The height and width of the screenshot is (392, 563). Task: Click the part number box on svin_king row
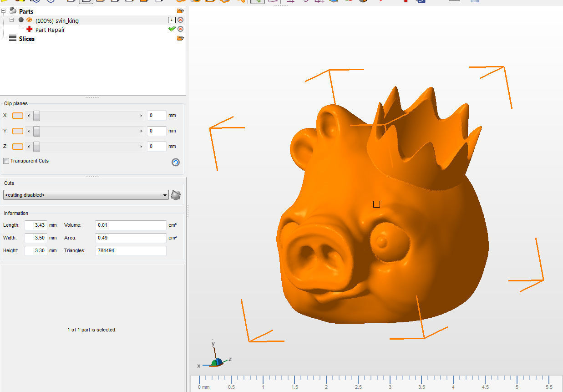pos(172,20)
